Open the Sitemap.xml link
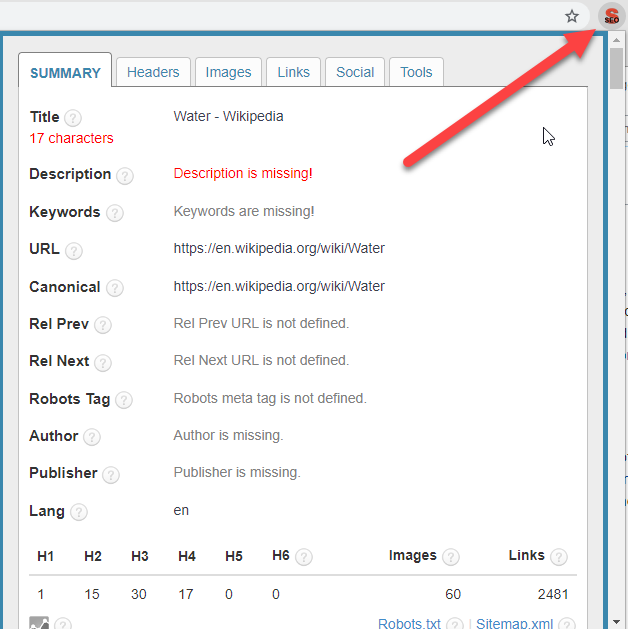The image size is (628, 629). coord(514,623)
